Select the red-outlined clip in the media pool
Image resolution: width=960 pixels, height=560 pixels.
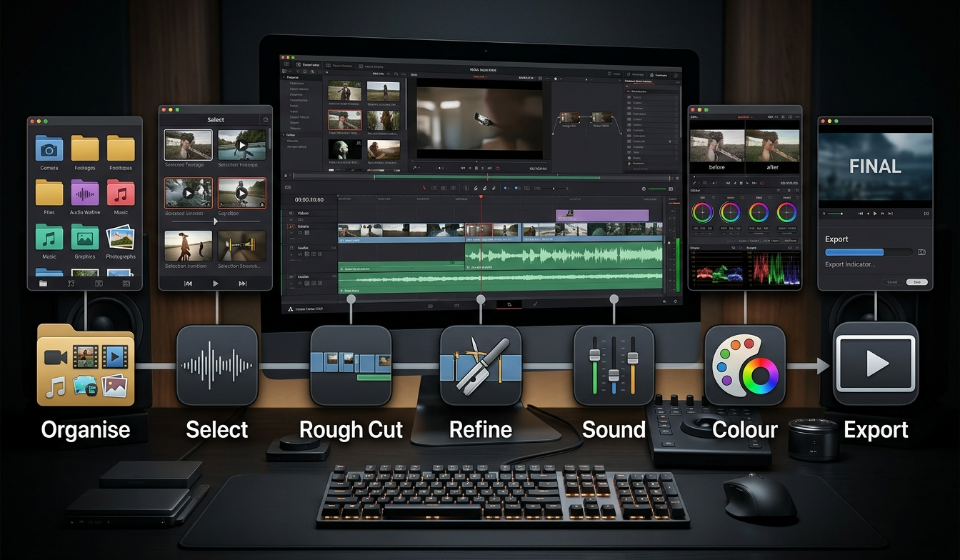(344, 120)
